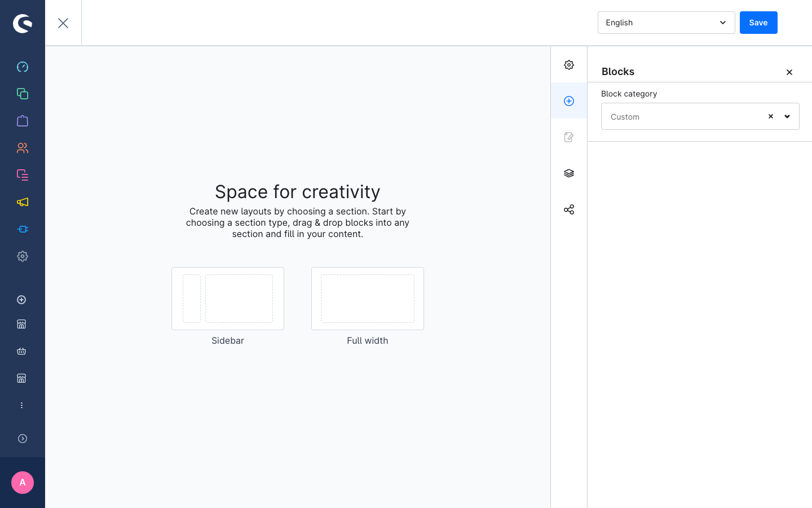This screenshot has height=508, width=812.
Task: Click the Block category label
Action: [x=629, y=94]
